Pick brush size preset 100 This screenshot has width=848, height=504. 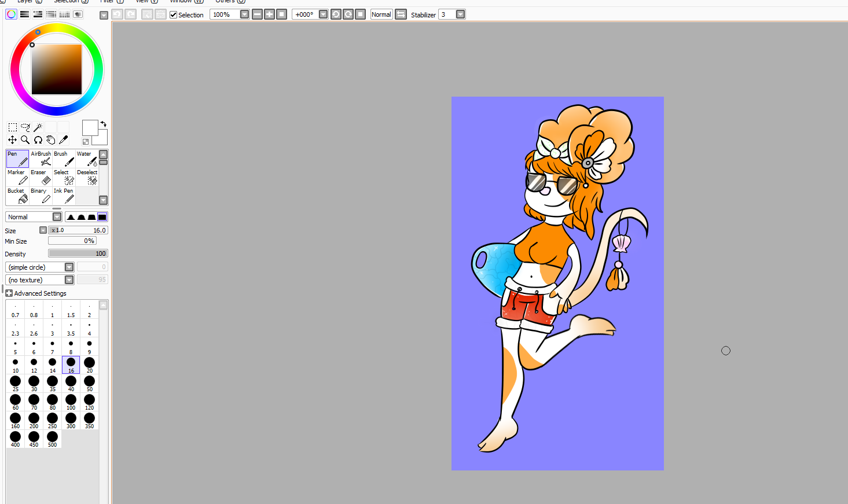[x=71, y=402]
